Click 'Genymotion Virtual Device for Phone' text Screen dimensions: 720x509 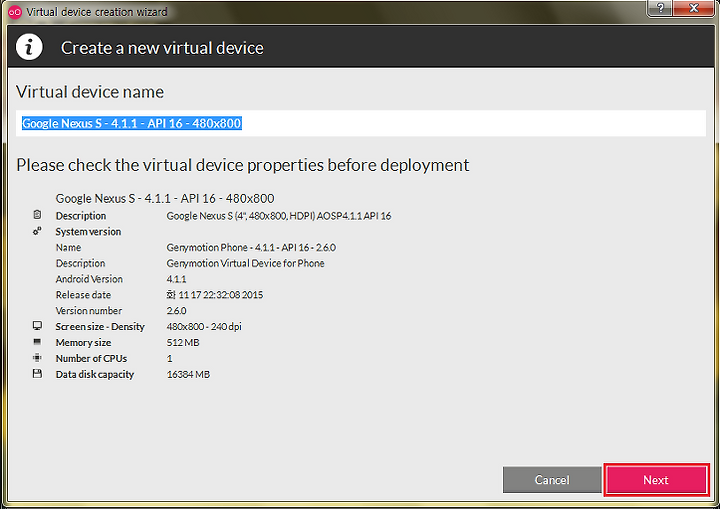245,263
